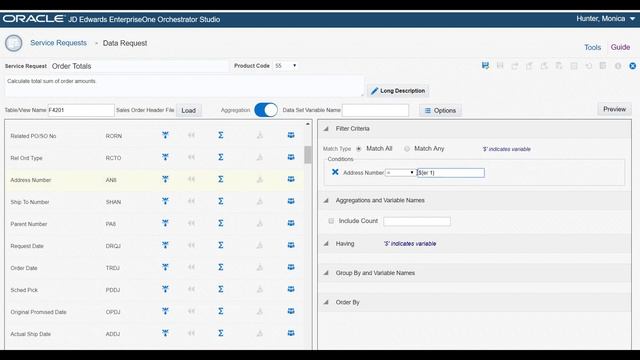Viewport: 640px width, 360px height.
Task: Open the Hunter, Monica user menu
Action: [606, 19]
